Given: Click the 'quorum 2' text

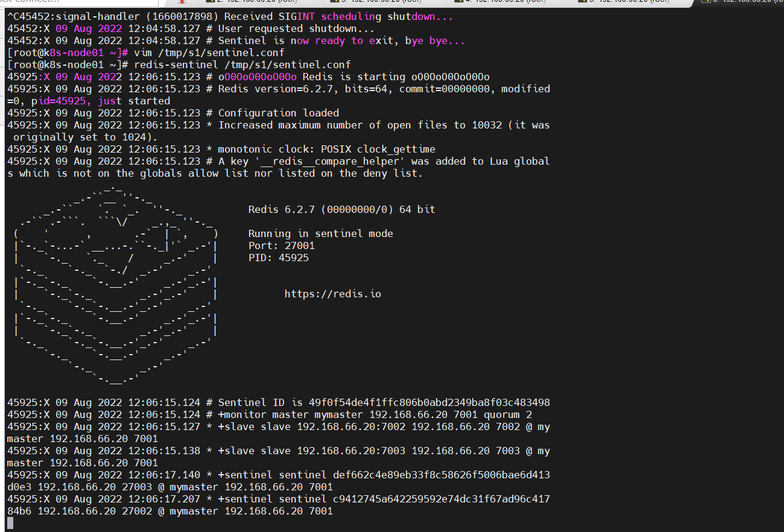Looking at the screenshot, I should point(508,414).
